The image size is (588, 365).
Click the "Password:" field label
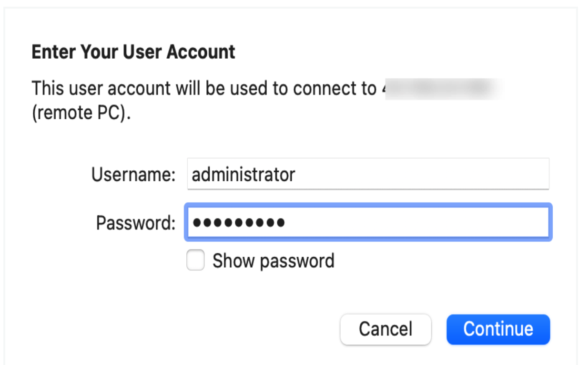click(x=136, y=223)
